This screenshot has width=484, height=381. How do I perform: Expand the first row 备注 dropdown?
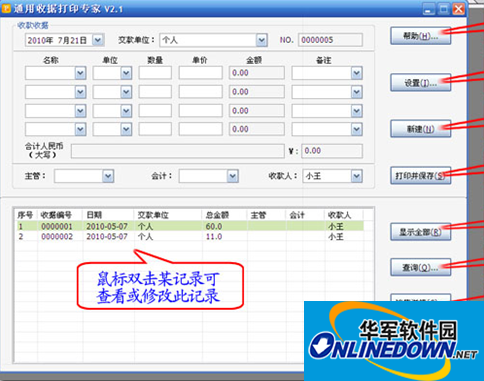356,73
